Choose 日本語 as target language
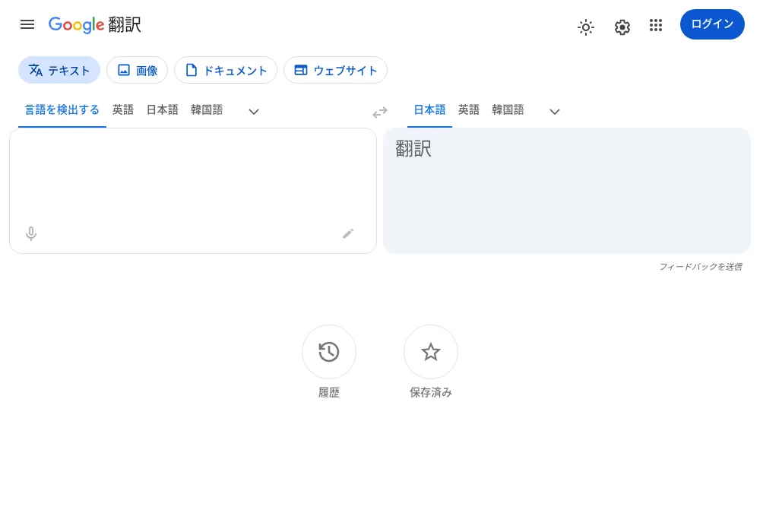Screen dimensions: 760x532 point(429,110)
